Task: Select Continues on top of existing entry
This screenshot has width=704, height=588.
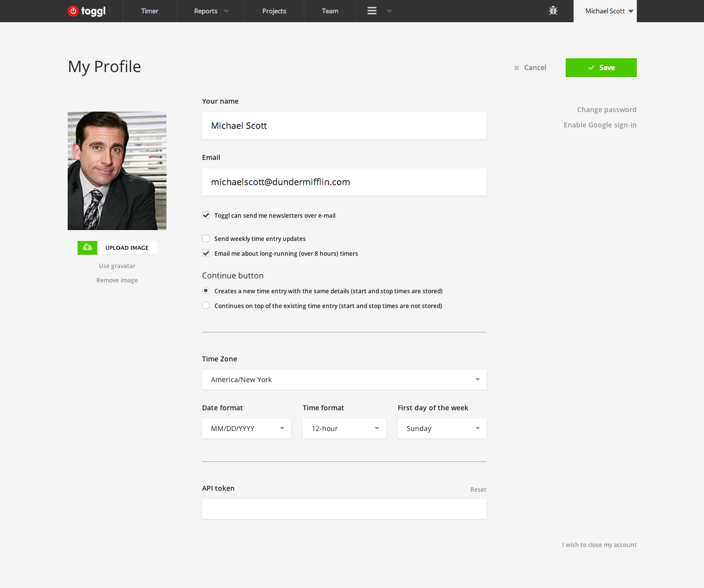Action: coord(206,306)
